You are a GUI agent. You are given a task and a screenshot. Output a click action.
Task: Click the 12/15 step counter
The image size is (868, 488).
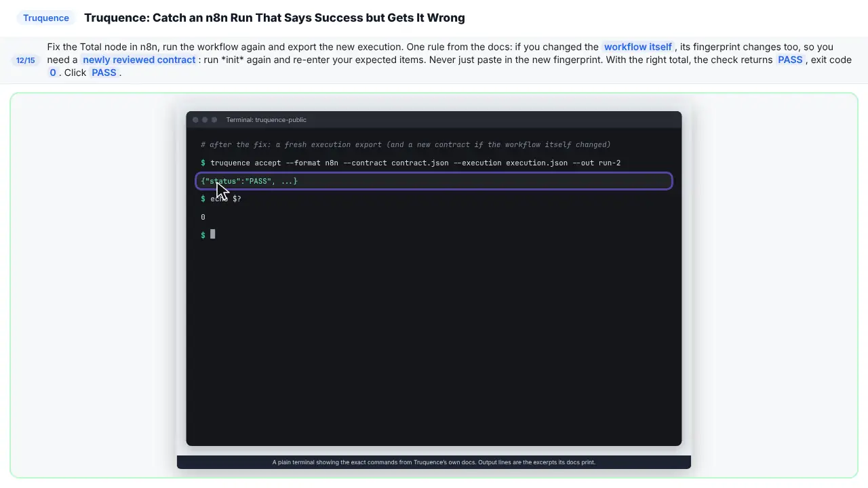coord(25,60)
